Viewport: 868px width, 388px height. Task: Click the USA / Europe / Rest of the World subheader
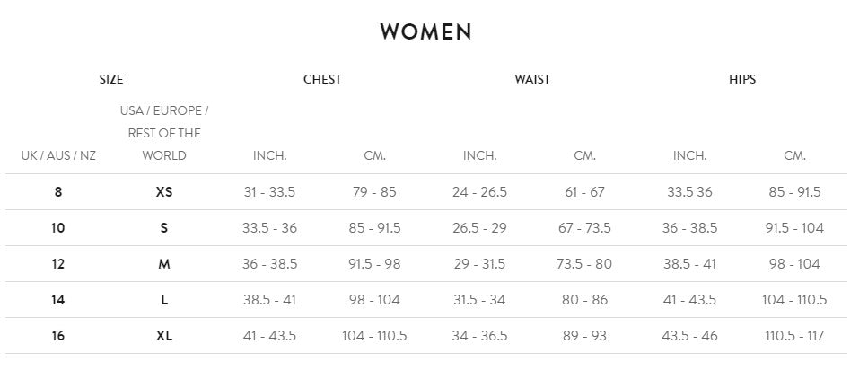164,133
